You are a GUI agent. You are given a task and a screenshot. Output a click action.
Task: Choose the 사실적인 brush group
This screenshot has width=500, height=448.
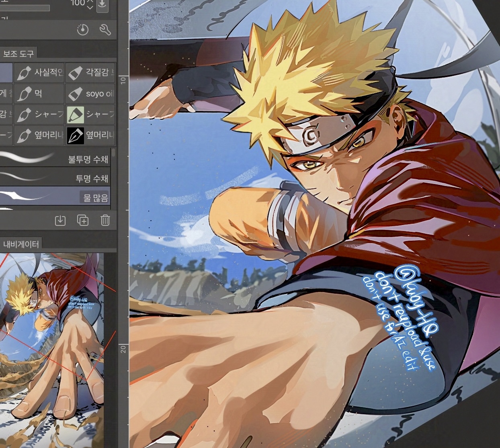39,73
